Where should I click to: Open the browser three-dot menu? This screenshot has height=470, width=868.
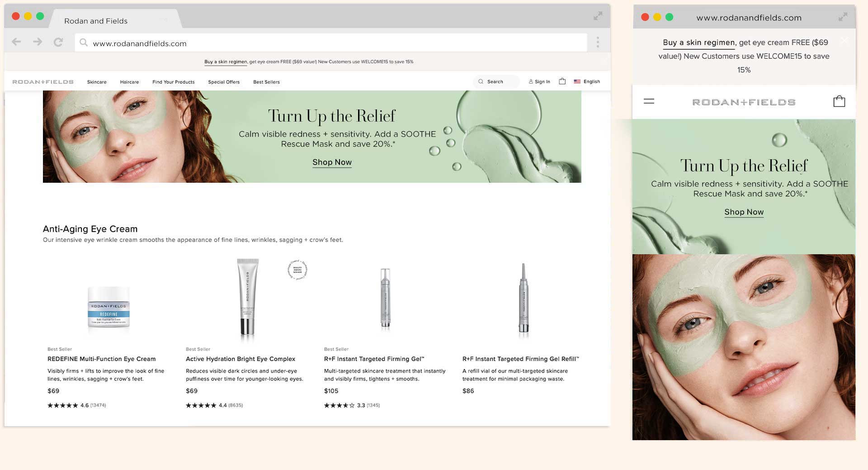(x=598, y=42)
